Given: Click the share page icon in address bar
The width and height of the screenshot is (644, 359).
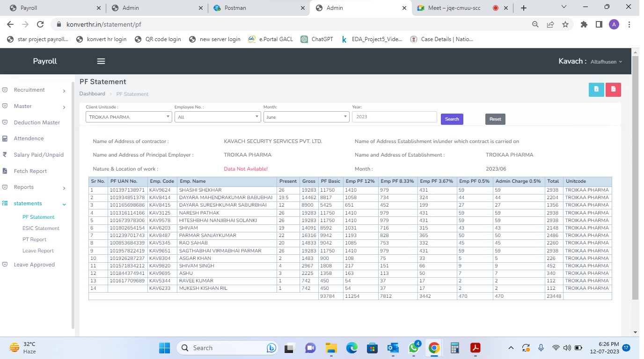Looking at the screenshot, I should point(550,25).
